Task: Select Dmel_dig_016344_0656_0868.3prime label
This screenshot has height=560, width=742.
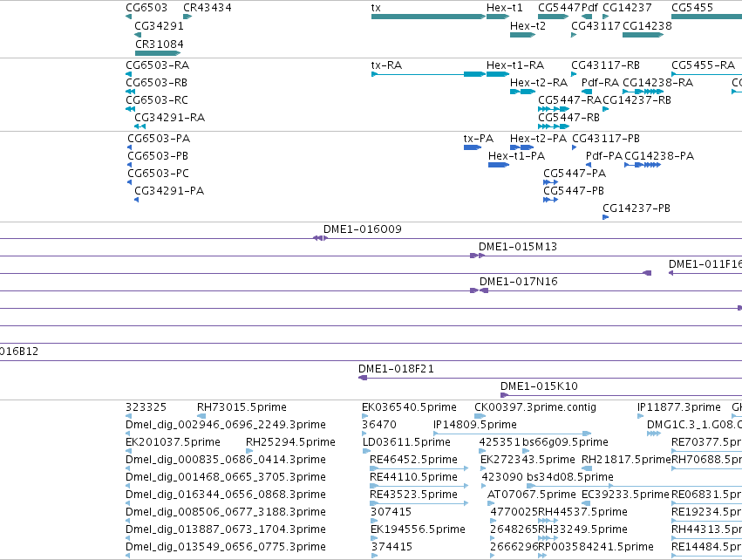Action: [x=226, y=495]
